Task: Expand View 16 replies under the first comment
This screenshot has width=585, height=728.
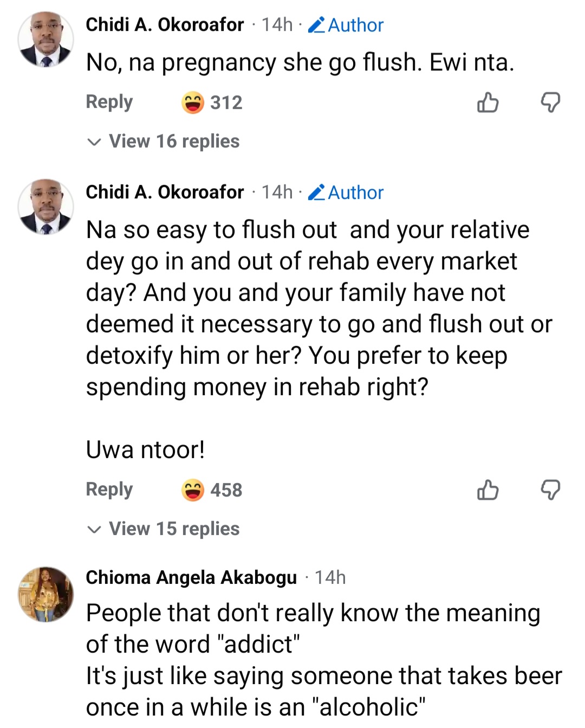Action: point(173,141)
